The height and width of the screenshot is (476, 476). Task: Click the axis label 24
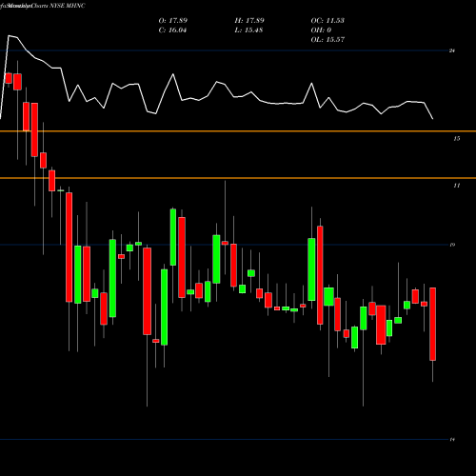pyautogui.click(x=452, y=50)
